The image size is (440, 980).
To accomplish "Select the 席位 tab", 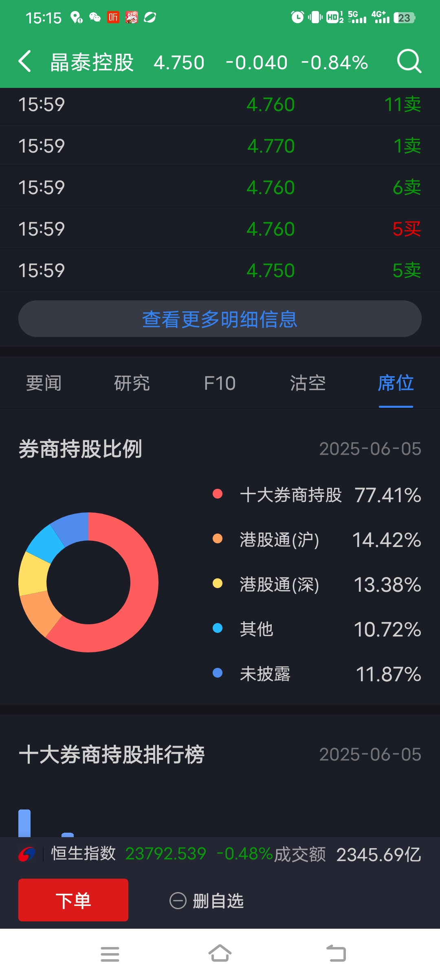I will point(396,383).
